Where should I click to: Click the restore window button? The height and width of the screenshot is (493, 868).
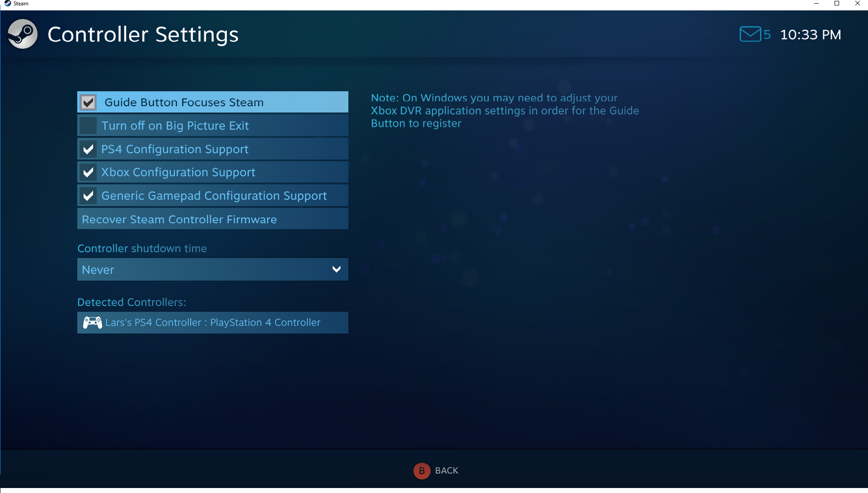tap(837, 5)
